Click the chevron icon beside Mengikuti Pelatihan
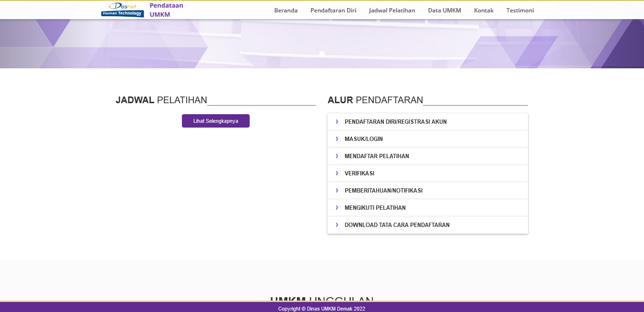The height and width of the screenshot is (312, 644). coord(337,208)
